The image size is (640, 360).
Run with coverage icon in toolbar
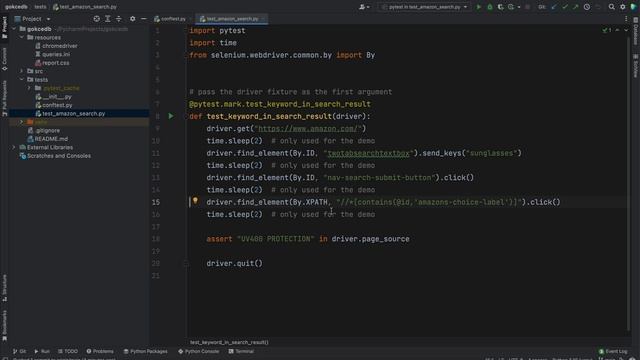pyautogui.click(x=500, y=7)
